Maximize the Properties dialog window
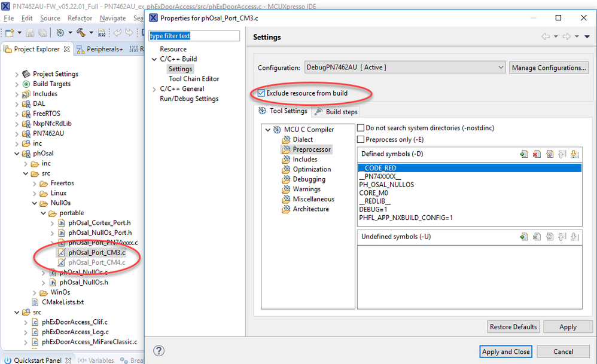This screenshot has height=364, width=597. point(558,18)
